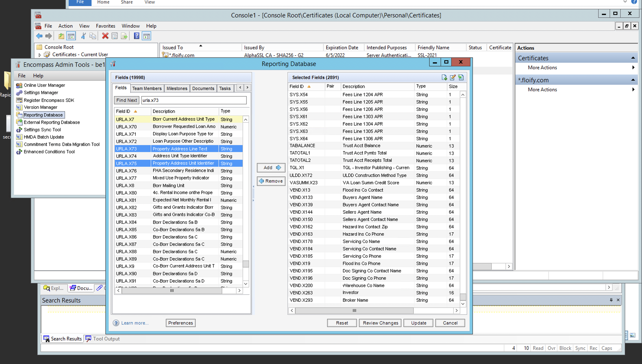Screen dimensions: 642x364
Task: Switch to the Tasks tab
Action: (x=225, y=89)
